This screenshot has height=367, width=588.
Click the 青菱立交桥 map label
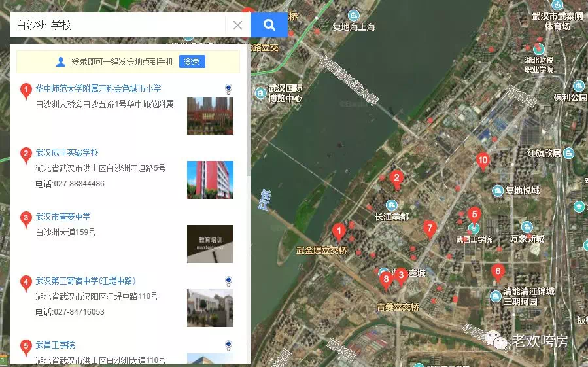[398, 307]
